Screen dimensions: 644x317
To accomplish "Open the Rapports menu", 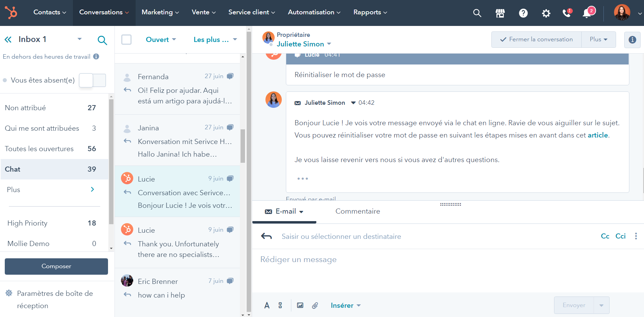I will point(370,12).
